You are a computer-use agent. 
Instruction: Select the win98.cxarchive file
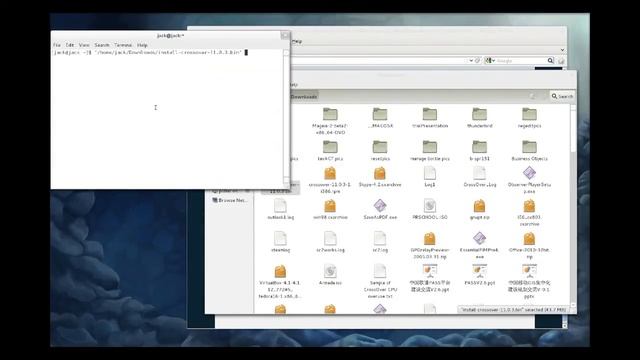[330, 209]
